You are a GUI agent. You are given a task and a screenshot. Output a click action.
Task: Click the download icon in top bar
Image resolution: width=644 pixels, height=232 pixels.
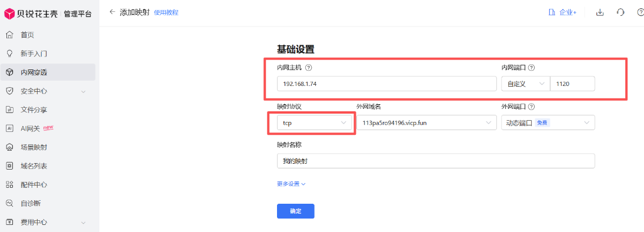[600, 12]
